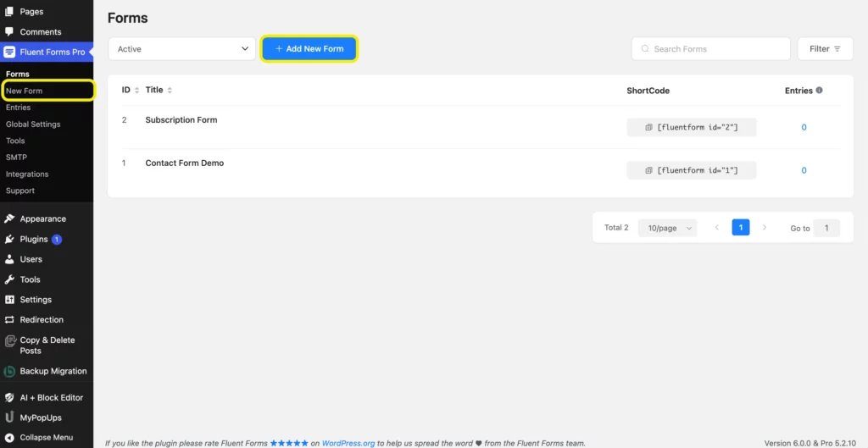Click the Tools wrench icon
868x448 pixels.
(9, 279)
